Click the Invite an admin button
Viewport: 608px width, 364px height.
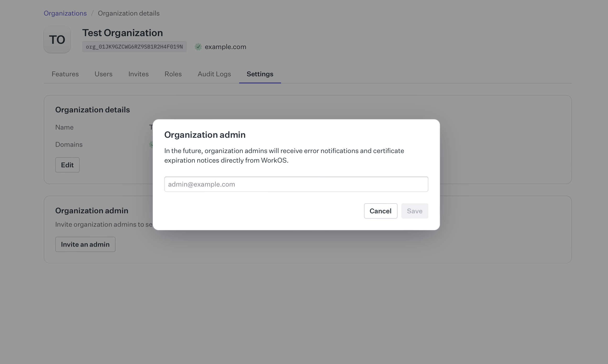point(85,244)
